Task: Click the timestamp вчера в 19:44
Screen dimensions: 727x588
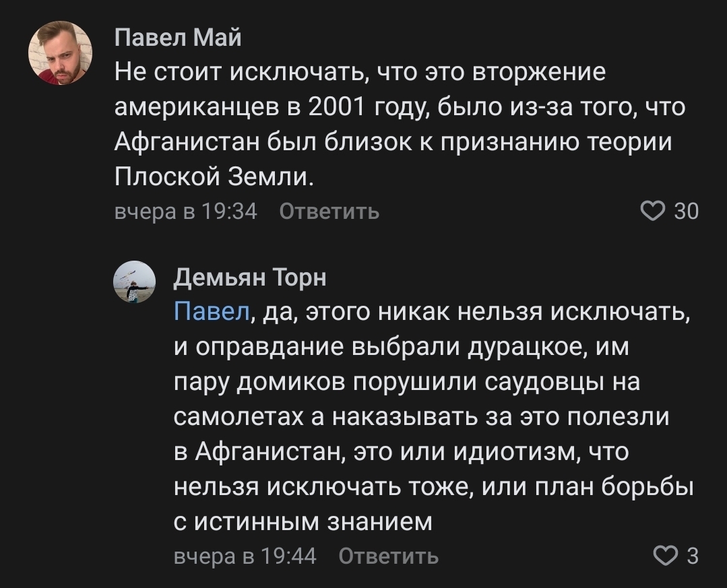Action: tap(245, 556)
